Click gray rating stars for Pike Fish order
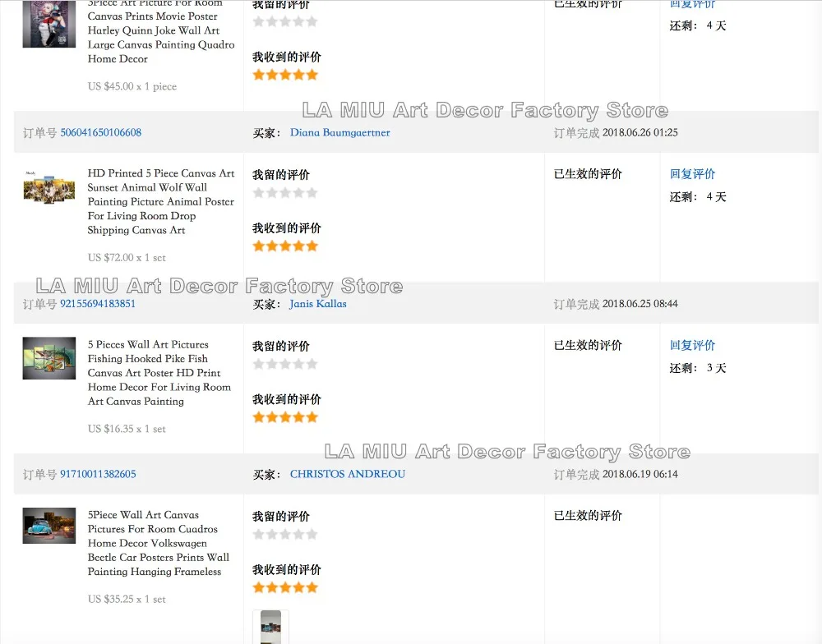Image resolution: width=822 pixels, height=644 pixels. (285, 364)
